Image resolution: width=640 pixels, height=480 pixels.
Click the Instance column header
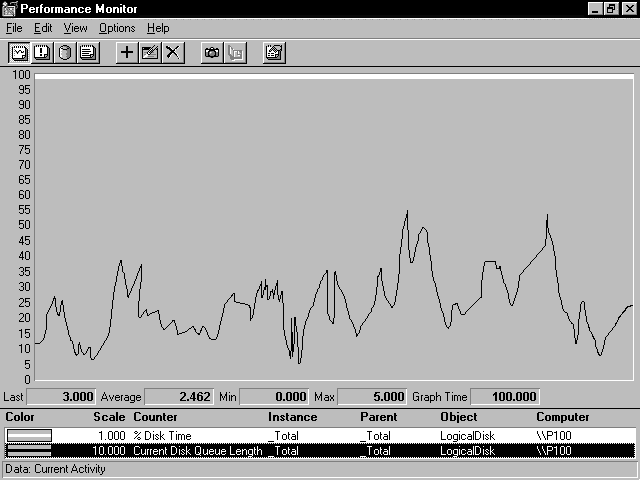click(x=292, y=417)
